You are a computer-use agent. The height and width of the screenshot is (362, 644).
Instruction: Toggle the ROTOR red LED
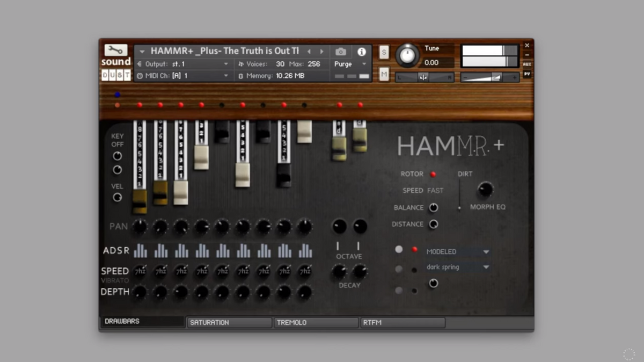433,174
